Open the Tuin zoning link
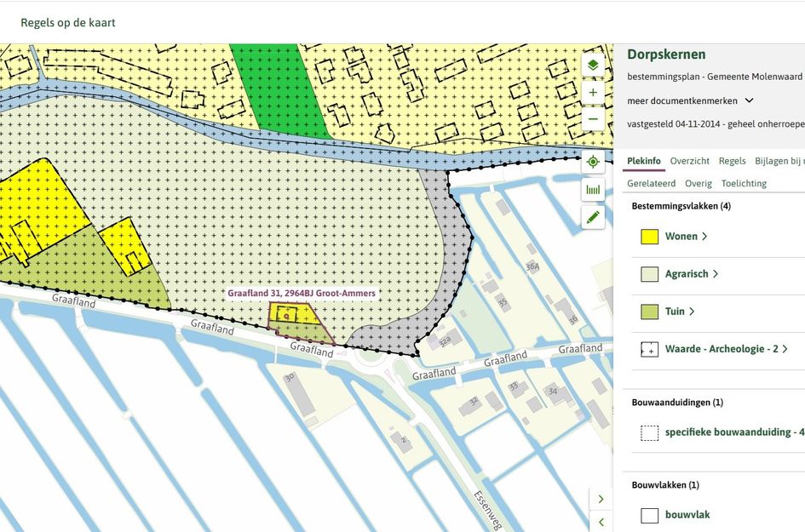This screenshot has height=532, width=805. coord(679,312)
